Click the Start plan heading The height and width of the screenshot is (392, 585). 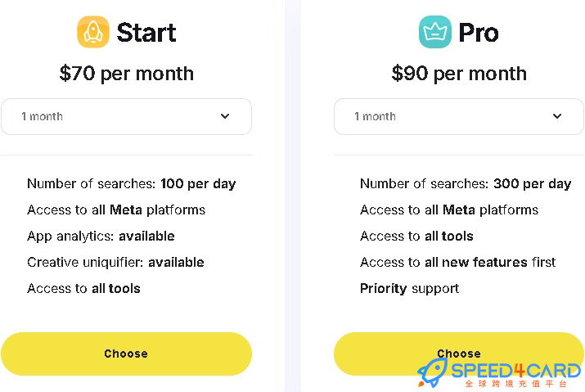pos(146,33)
